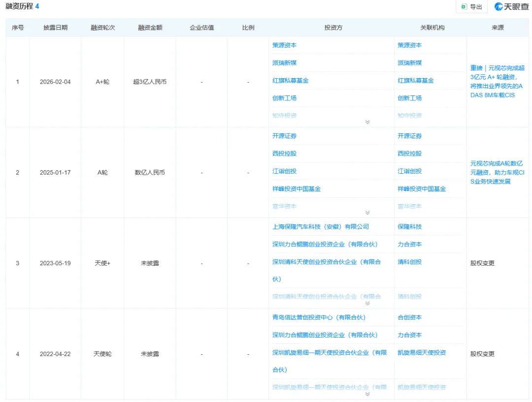Select the date cell 2026-02-04
The width and height of the screenshot is (532, 402).
tap(55, 82)
